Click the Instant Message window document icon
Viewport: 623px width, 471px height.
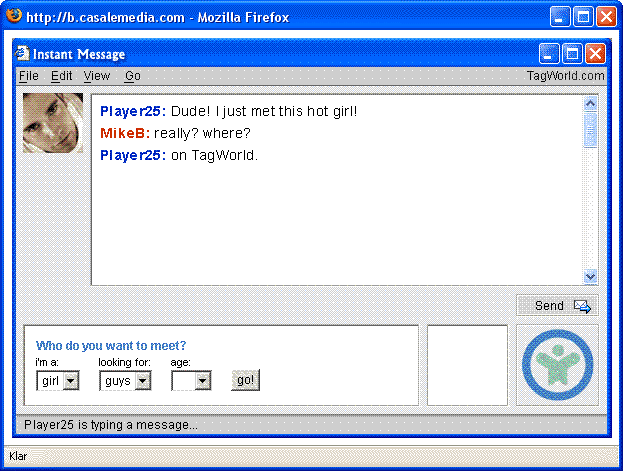pos(22,53)
